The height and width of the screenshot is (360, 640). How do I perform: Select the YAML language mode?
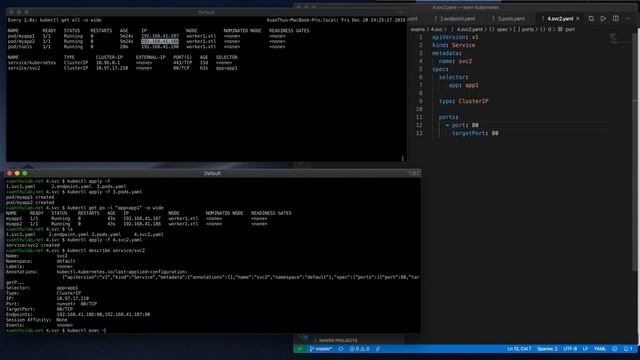pos(600,349)
